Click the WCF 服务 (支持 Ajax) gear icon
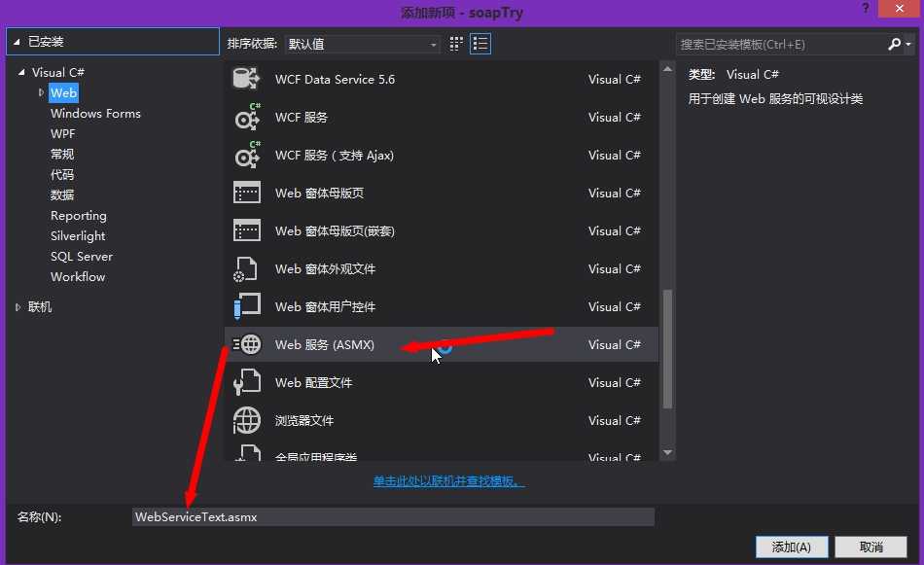The height and width of the screenshot is (565, 924). coord(247,155)
